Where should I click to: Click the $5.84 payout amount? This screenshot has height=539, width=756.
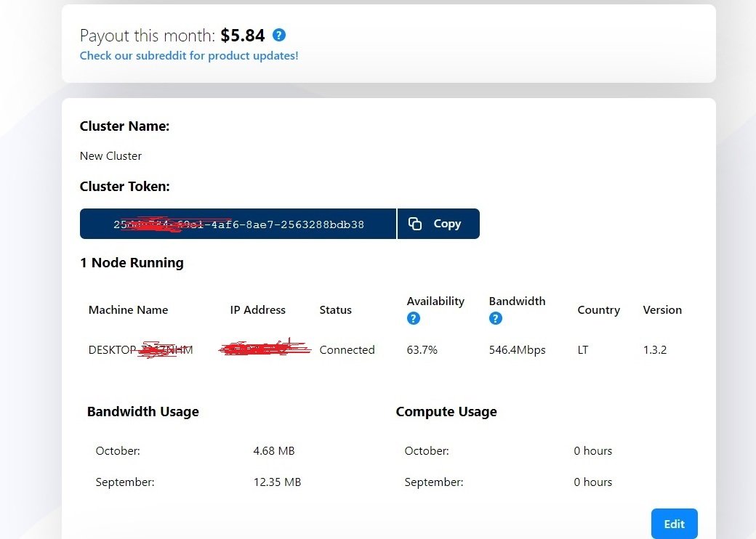(x=243, y=35)
